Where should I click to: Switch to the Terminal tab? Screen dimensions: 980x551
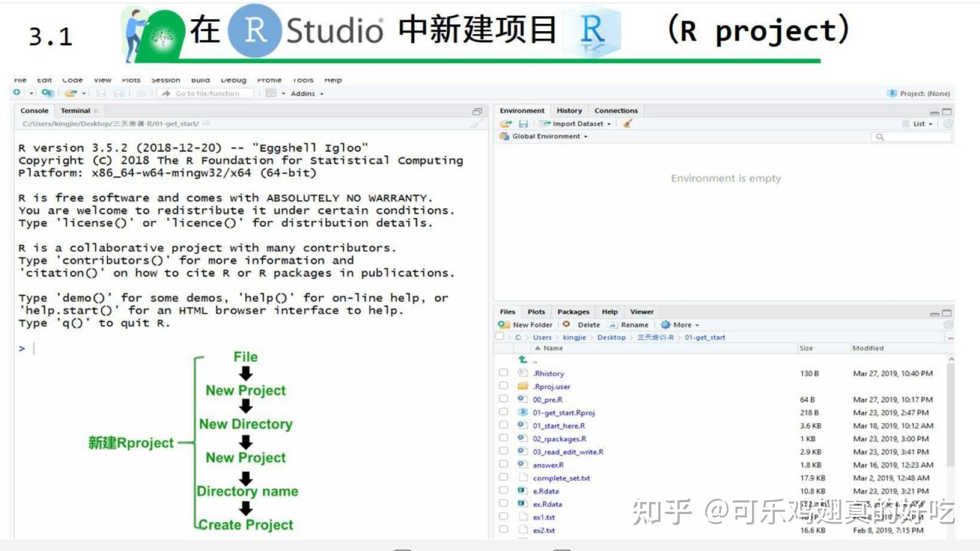[x=75, y=111]
